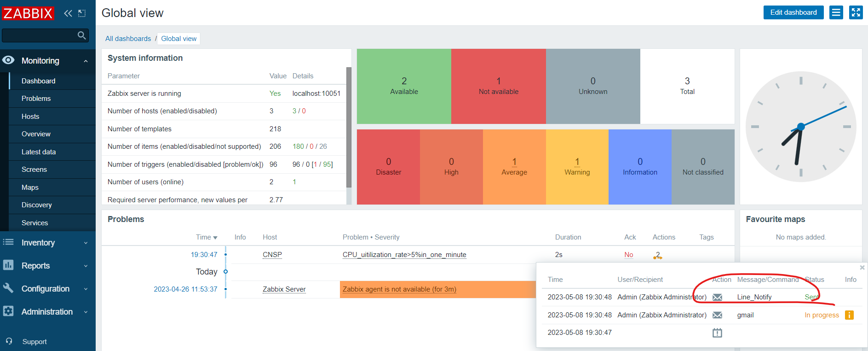Open Screens in the sidebar
The width and height of the screenshot is (868, 351).
(x=52, y=170)
